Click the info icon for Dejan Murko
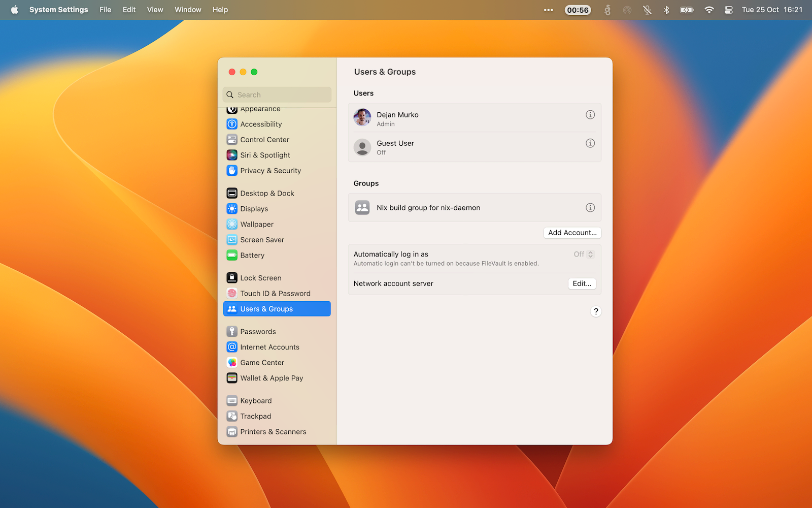812x508 pixels. click(590, 115)
